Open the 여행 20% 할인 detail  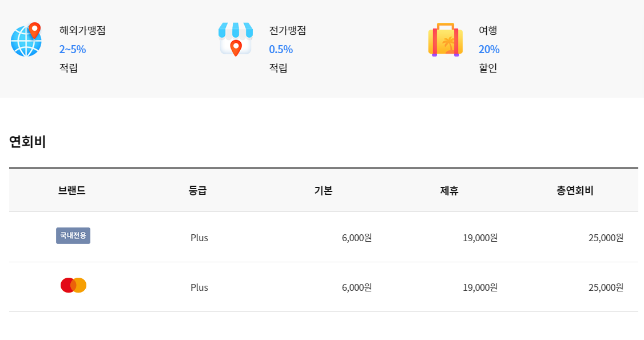click(x=489, y=49)
